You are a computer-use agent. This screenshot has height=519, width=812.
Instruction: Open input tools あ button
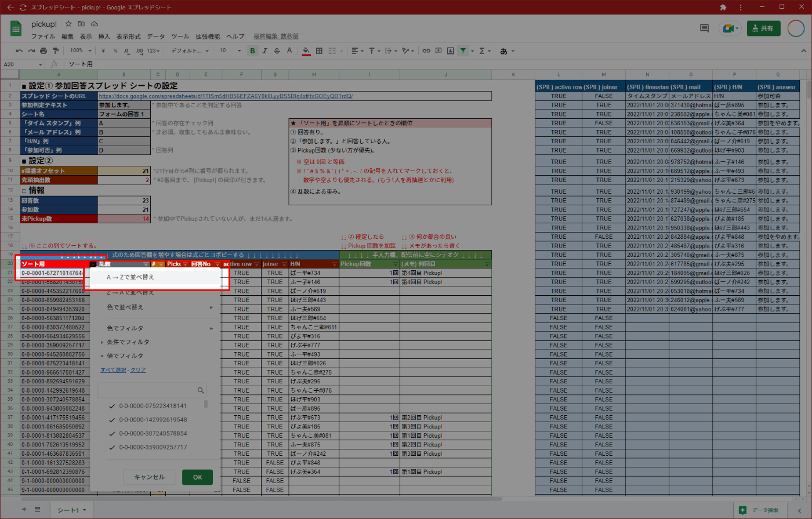503,51
